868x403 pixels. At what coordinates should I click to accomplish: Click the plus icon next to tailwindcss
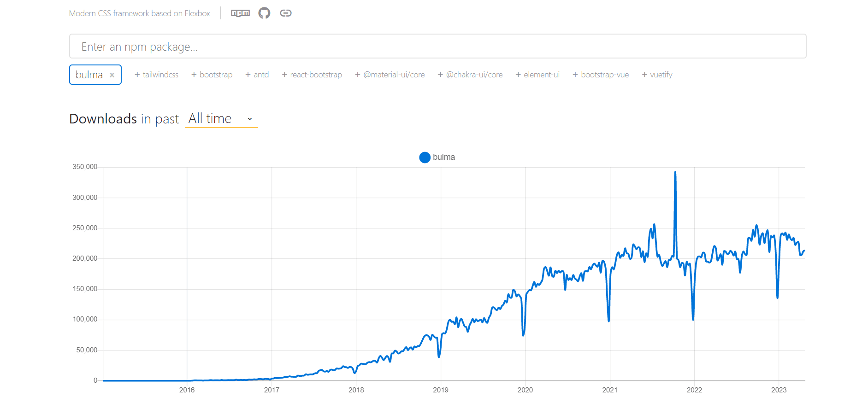[x=137, y=74]
